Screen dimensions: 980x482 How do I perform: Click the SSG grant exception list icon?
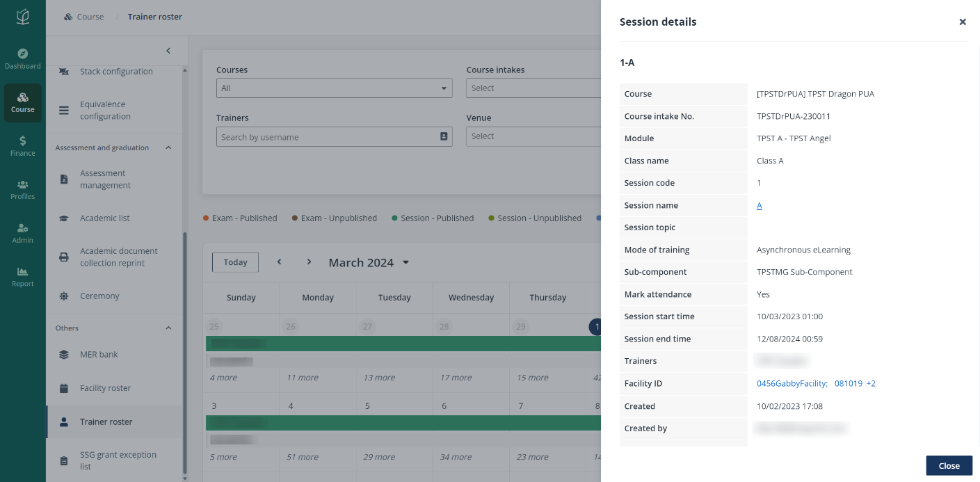click(64, 460)
